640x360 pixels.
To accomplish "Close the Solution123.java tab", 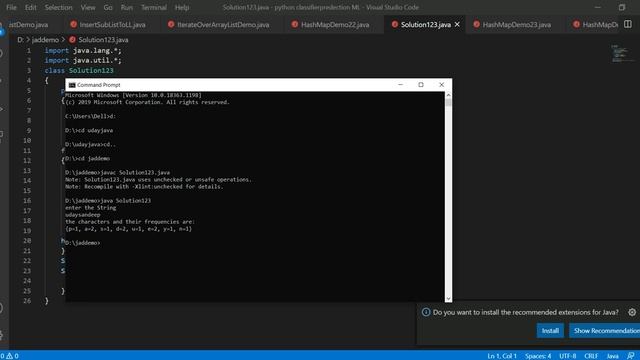I will point(457,24).
